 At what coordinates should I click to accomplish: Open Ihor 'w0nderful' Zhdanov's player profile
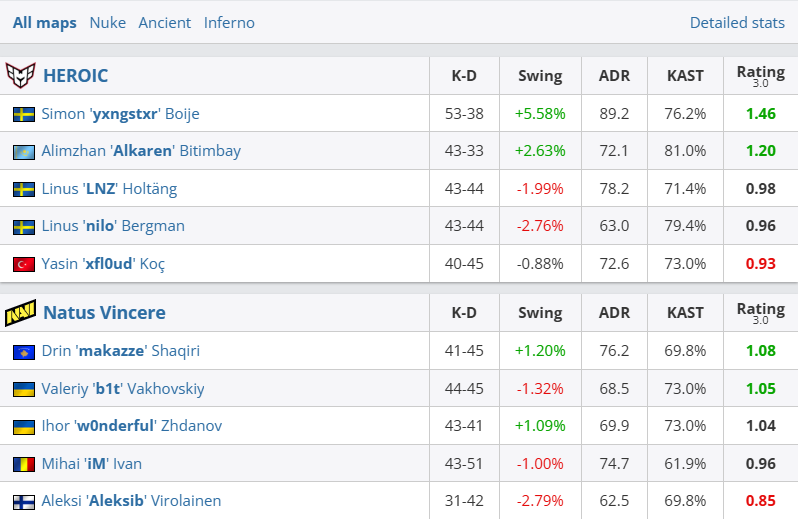coord(131,426)
